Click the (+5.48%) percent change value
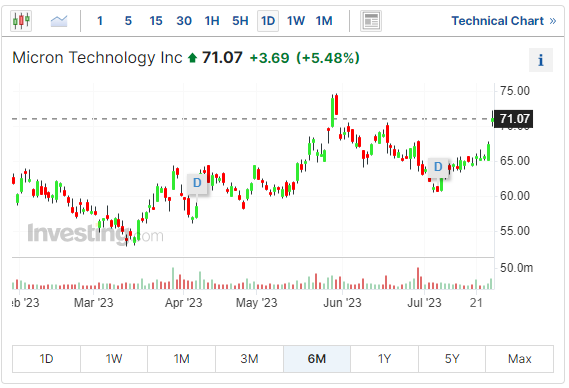Screen dimensions: 569x388 pyautogui.click(x=328, y=58)
